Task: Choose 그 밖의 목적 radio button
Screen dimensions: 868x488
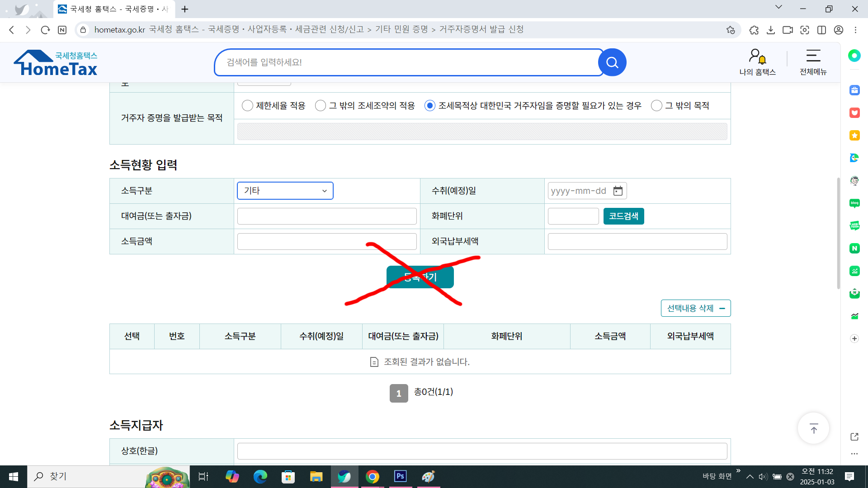Action: [x=656, y=106]
